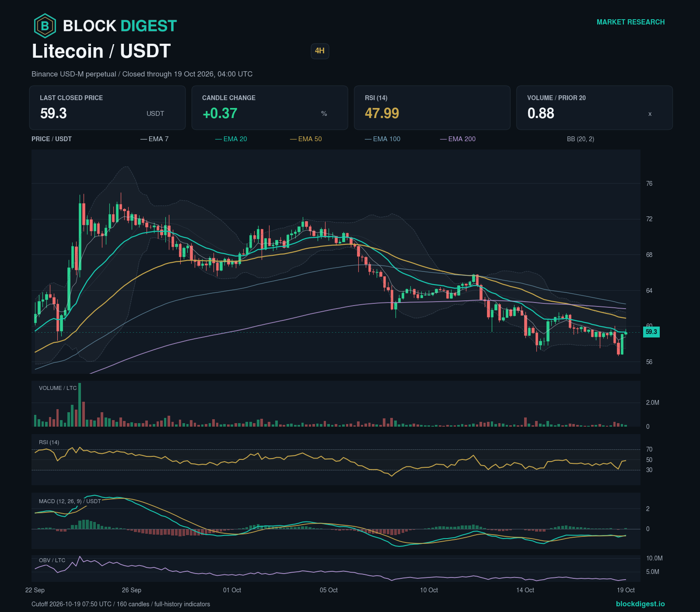Click the VOLUME / LTC panel label
This screenshot has height=612, width=700.
[x=58, y=388]
